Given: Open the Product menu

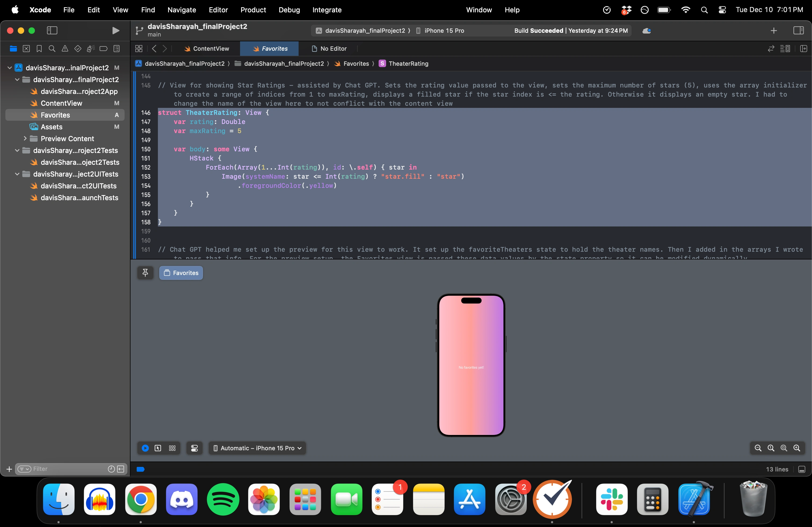Looking at the screenshot, I should coord(253,10).
